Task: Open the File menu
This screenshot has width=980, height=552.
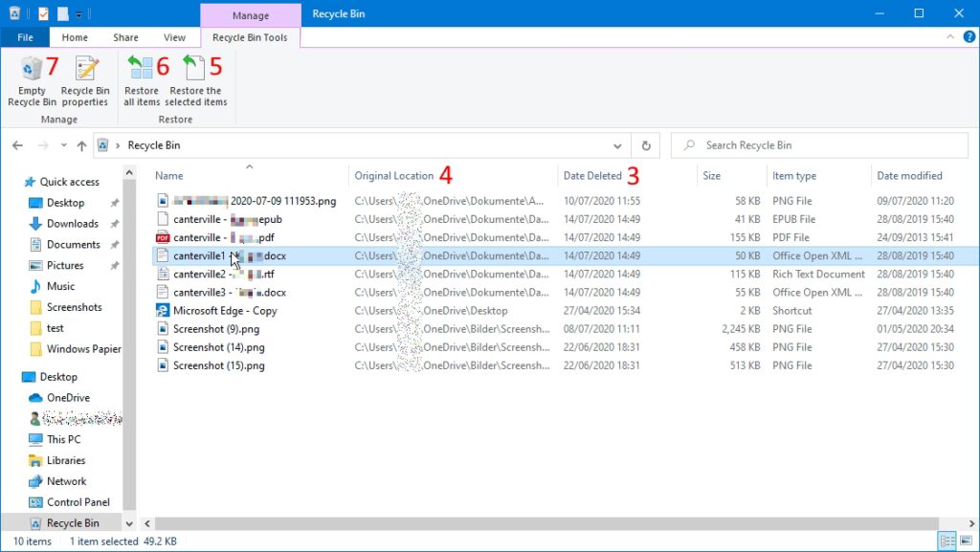Action: tap(26, 37)
